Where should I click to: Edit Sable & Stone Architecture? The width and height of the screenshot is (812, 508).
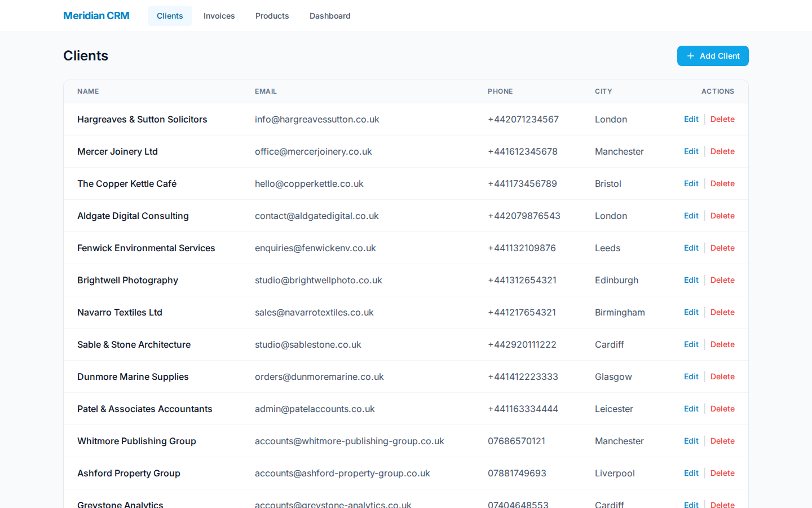click(x=691, y=344)
